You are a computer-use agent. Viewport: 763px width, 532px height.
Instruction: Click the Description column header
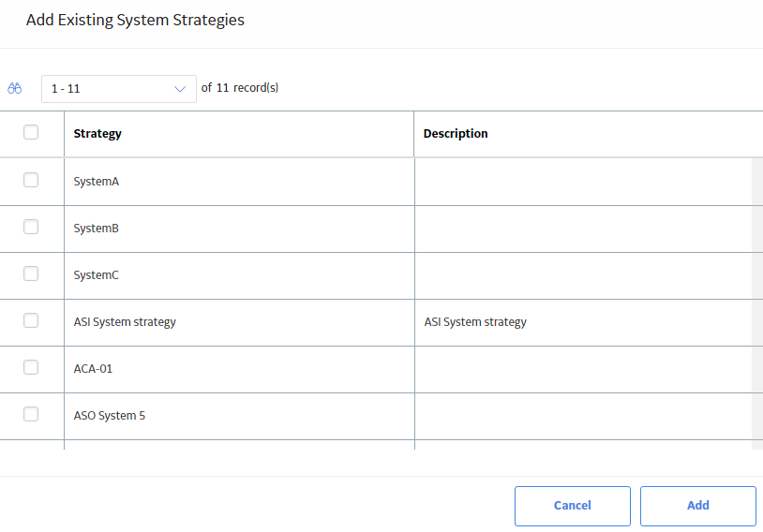[456, 134]
